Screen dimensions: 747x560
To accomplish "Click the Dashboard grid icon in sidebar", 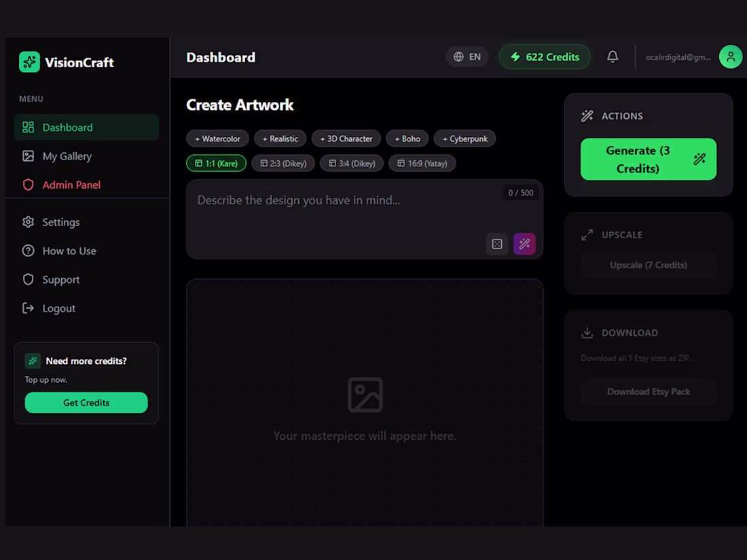I will [28, 127].
